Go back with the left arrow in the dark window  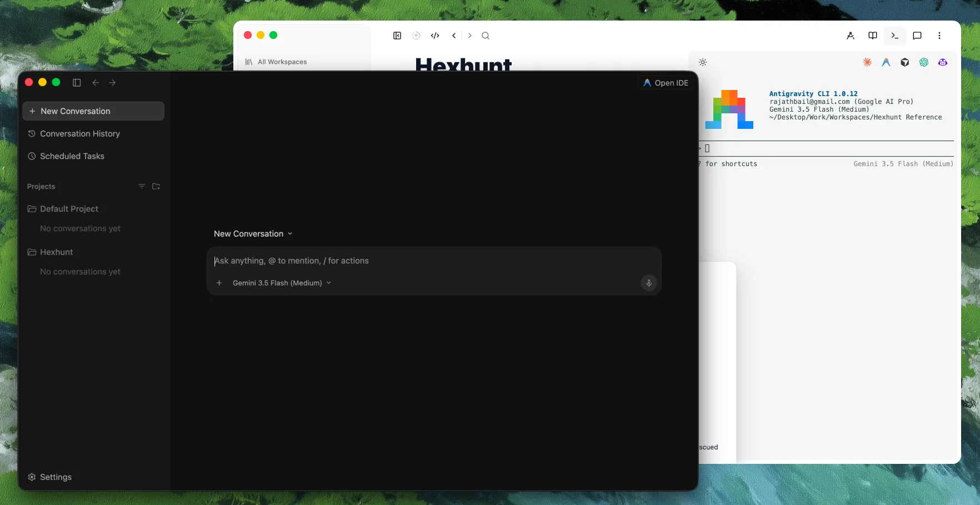96,83
